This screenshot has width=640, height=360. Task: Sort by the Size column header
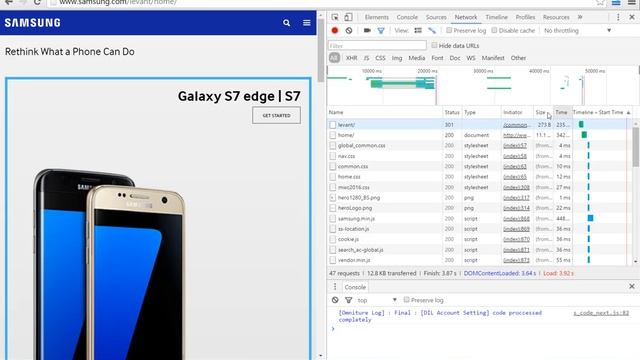543,112
